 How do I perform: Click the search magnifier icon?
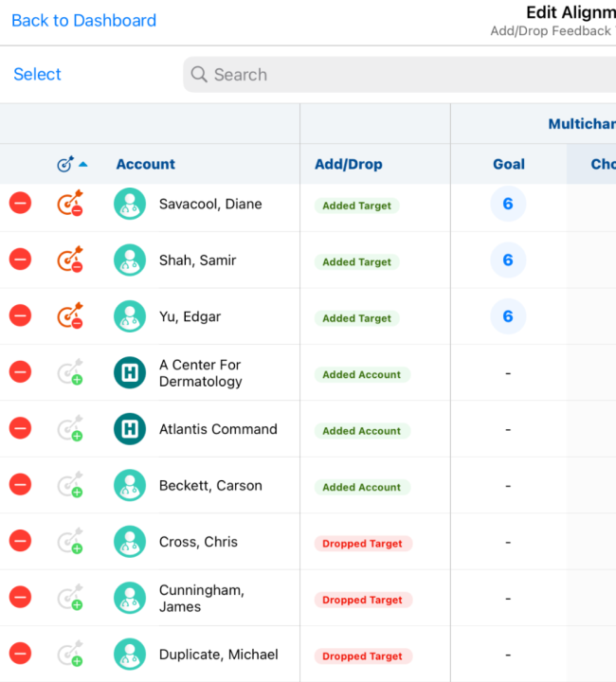point(199,75)
